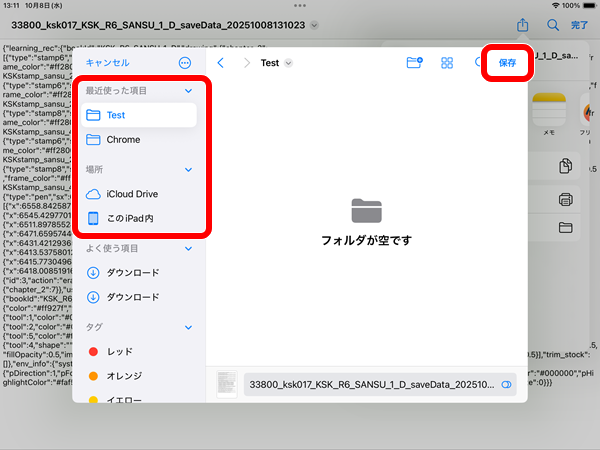Tap the share icon in the top bar
This screenshot has height=450, width=600.
pos(523,25)
